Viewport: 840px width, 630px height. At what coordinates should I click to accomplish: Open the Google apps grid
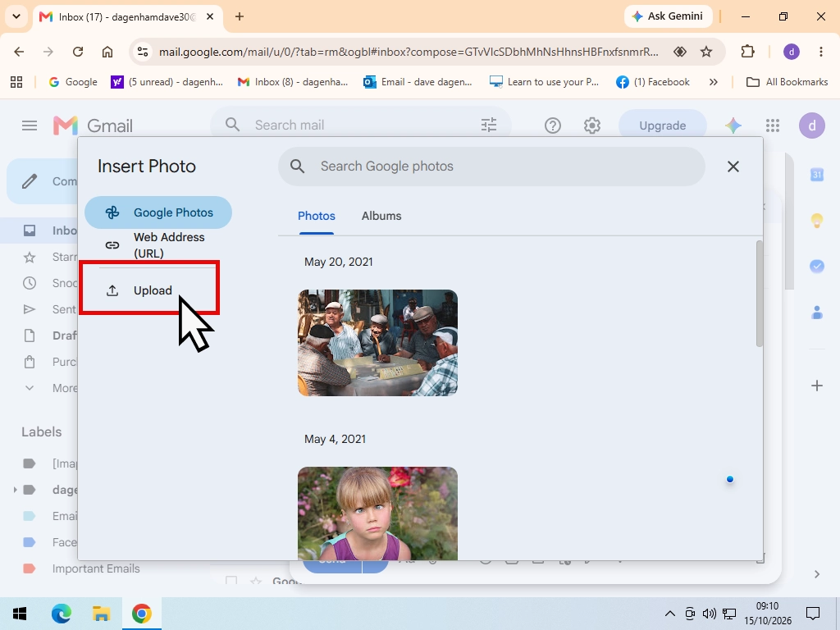point(773,126)
